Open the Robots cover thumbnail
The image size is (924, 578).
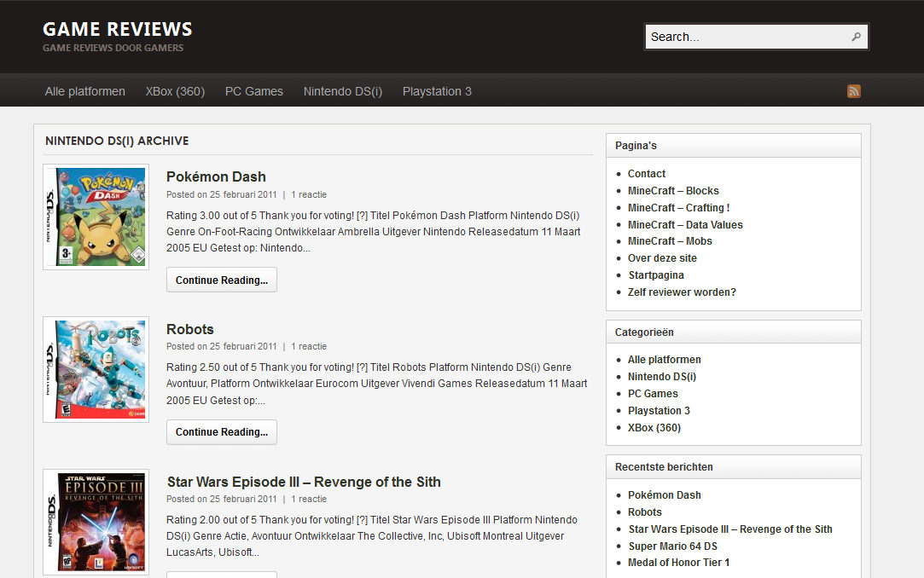pyautogui.click(x=96, y=369)
